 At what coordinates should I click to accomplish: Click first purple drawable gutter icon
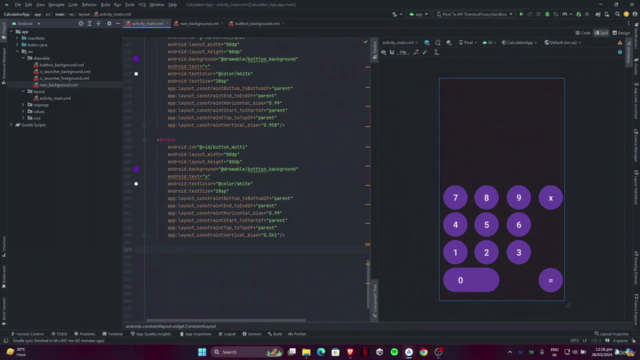136,59
